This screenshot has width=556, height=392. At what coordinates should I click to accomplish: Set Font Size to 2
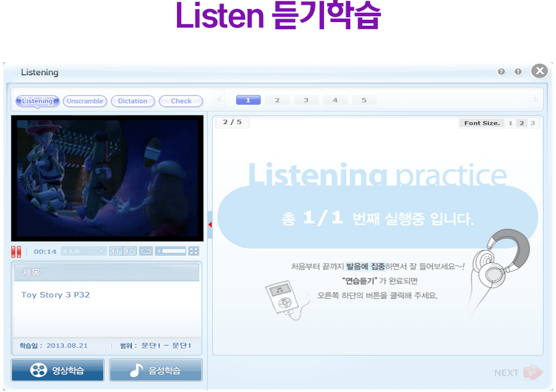click(521, 123)
